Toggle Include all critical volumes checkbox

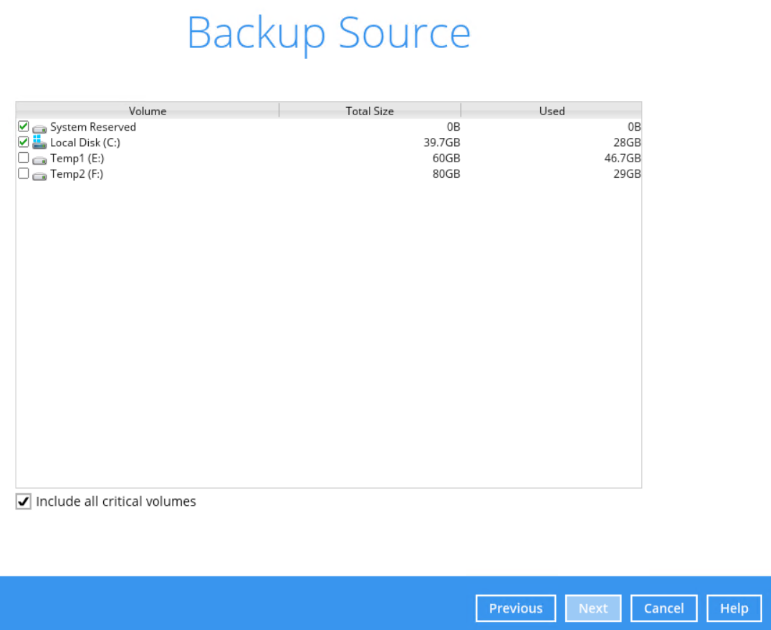24,502
